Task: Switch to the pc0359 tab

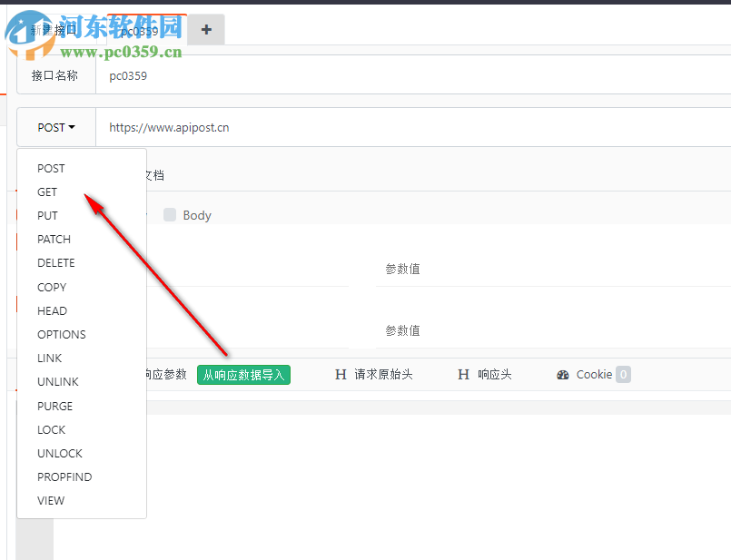Action: tap(138, 31)
